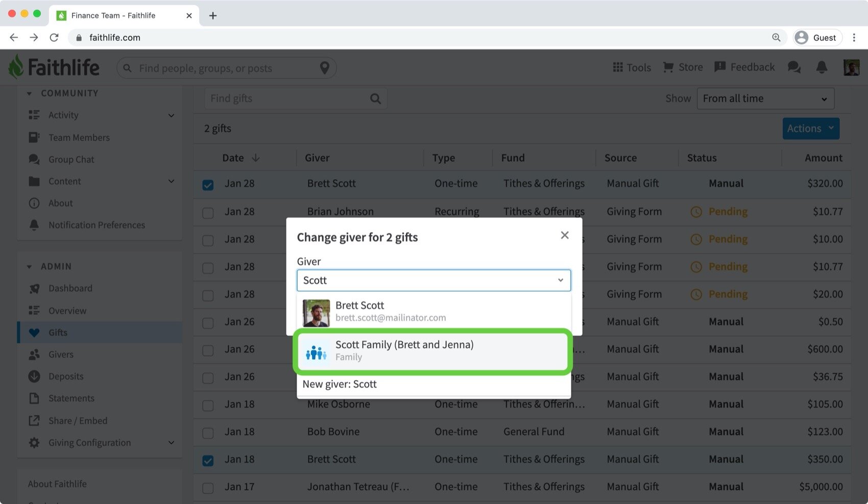Viewport: 868px width, 504px height.
Task: Close the Finance Team tab
Action: tap(189, 15)
